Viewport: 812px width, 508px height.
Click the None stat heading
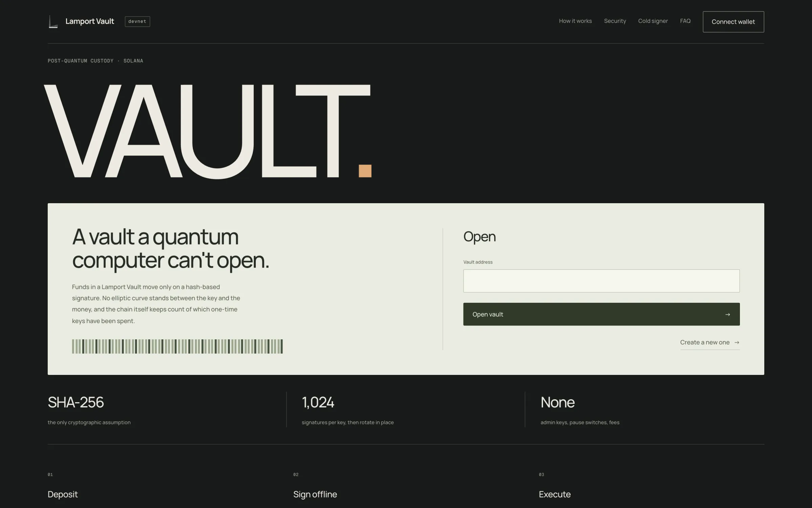557,402
